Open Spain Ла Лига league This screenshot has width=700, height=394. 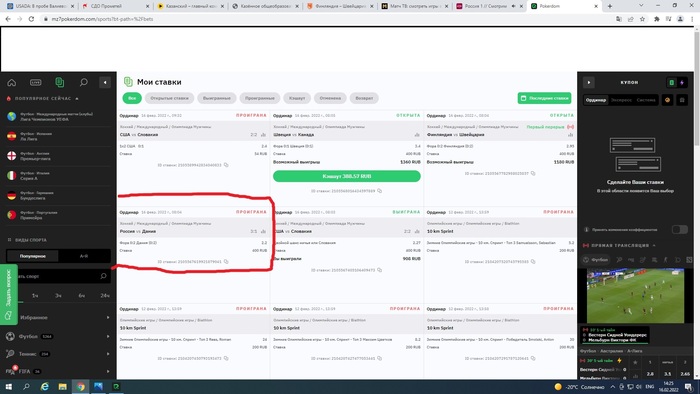click(58, 136)
